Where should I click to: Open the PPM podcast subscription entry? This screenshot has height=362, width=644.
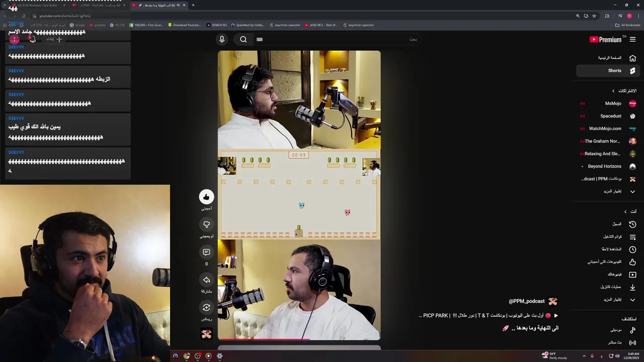point(608,179)
